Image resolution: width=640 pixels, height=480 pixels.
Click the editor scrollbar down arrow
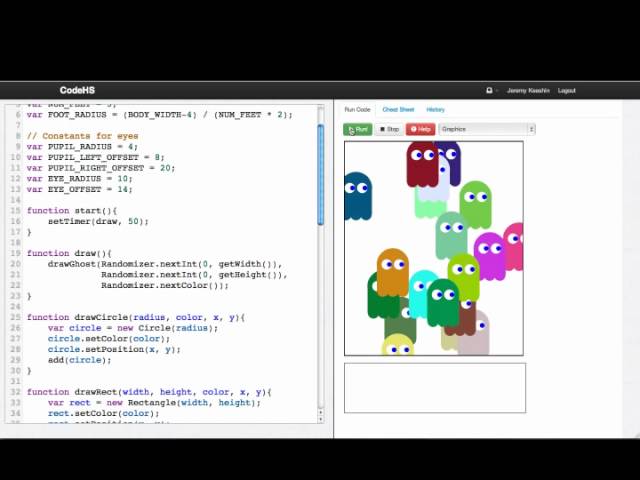(x=320, y=419)
